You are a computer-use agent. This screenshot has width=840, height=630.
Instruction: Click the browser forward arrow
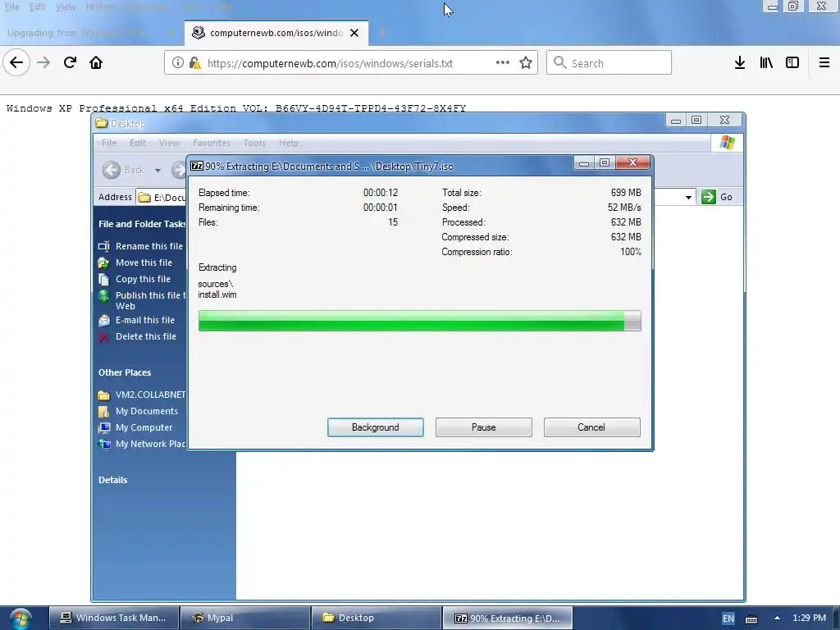click(x=43, y=62)
